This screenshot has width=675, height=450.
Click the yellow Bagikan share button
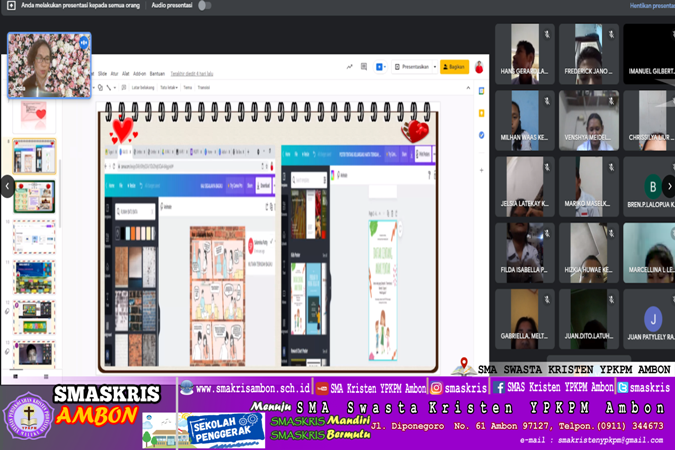click(x=454, y=67)
